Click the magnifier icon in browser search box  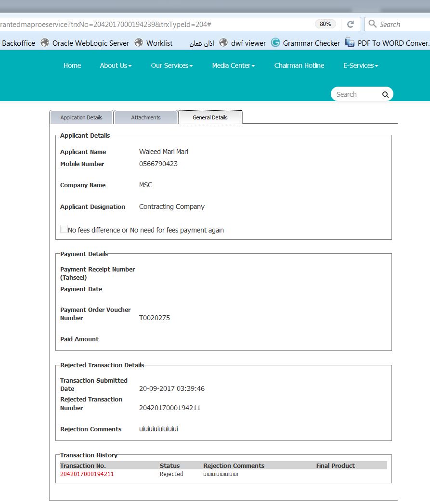372,24
